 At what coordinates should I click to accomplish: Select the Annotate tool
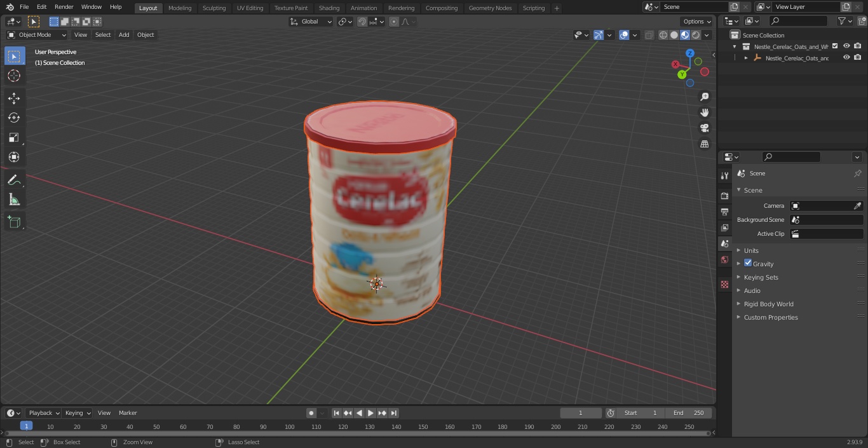[x=14, y=180]
